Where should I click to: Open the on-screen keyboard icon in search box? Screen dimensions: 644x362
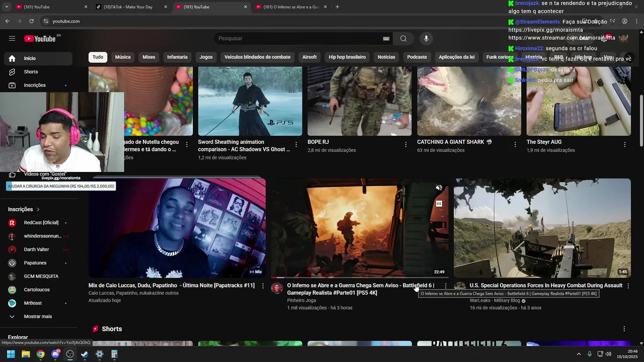click(x=386, y=39)
